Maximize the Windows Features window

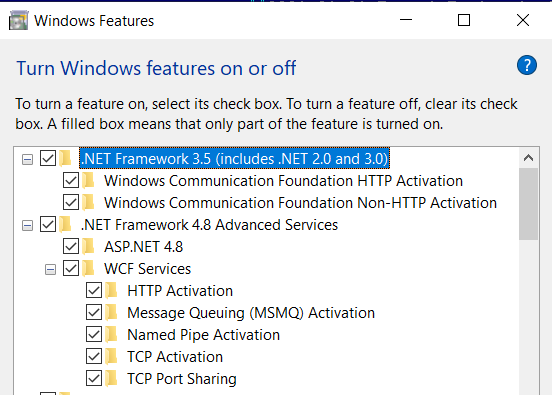[464, 20]
